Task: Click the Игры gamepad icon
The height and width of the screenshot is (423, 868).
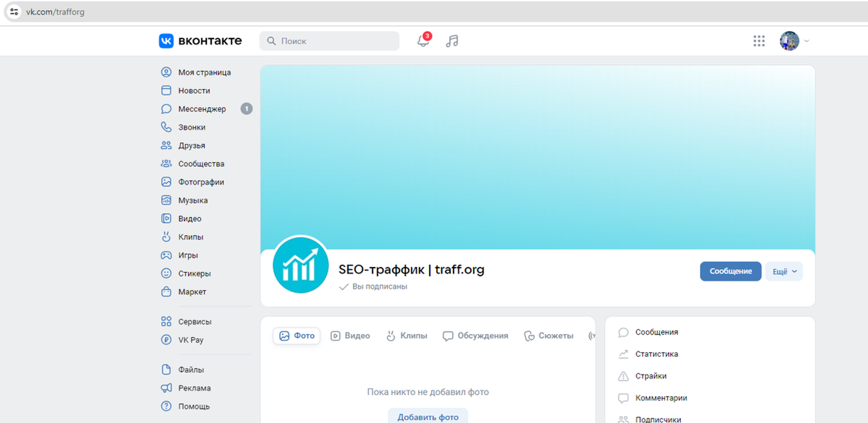Action: pyautogui.click(x=166, y=255)
